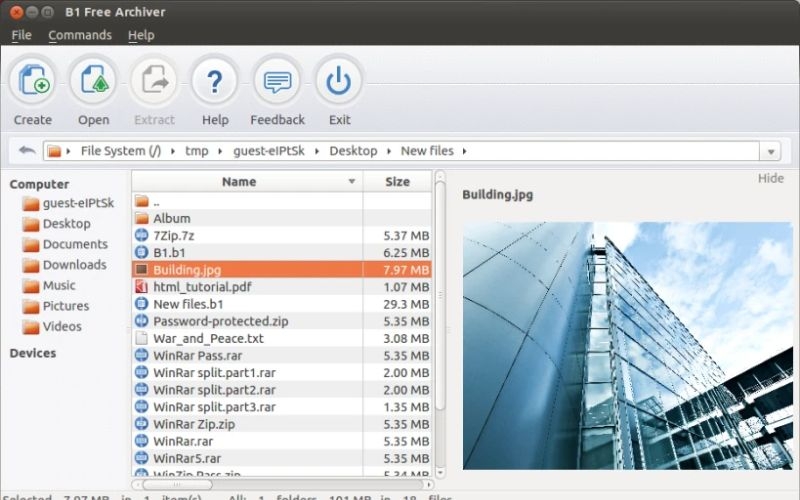The width and height of the screenshot is (800, 500).
Task: Click the Open archive toolbar icon
Action: pyautogui.click(x=94, y=81)
